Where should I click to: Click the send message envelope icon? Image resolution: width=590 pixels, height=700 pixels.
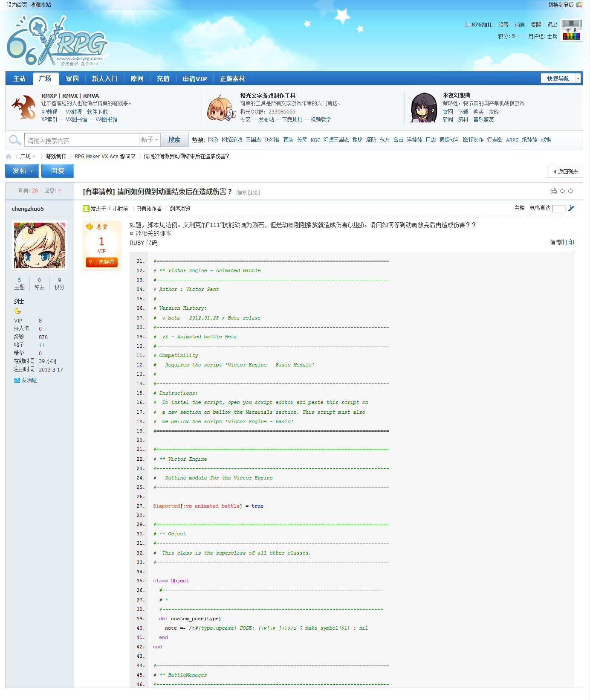pos(17,380)
